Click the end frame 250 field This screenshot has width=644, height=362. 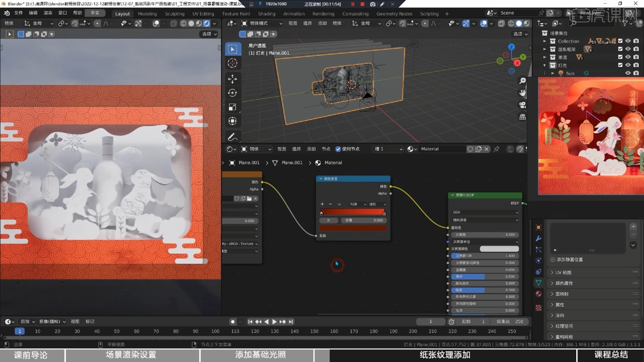pyautogui.click(x=509, y=322)
